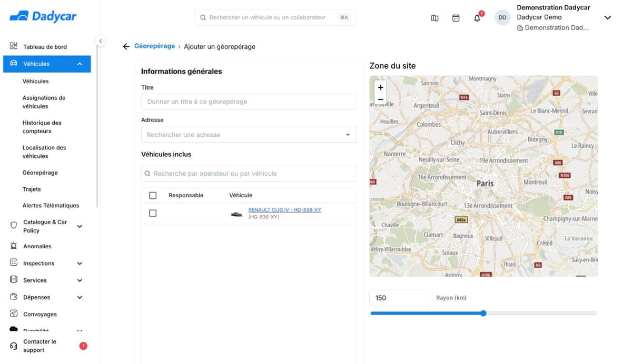Click the sidebar vertical scrollbar
Viewport: 632px width, 364px height.
97,126
